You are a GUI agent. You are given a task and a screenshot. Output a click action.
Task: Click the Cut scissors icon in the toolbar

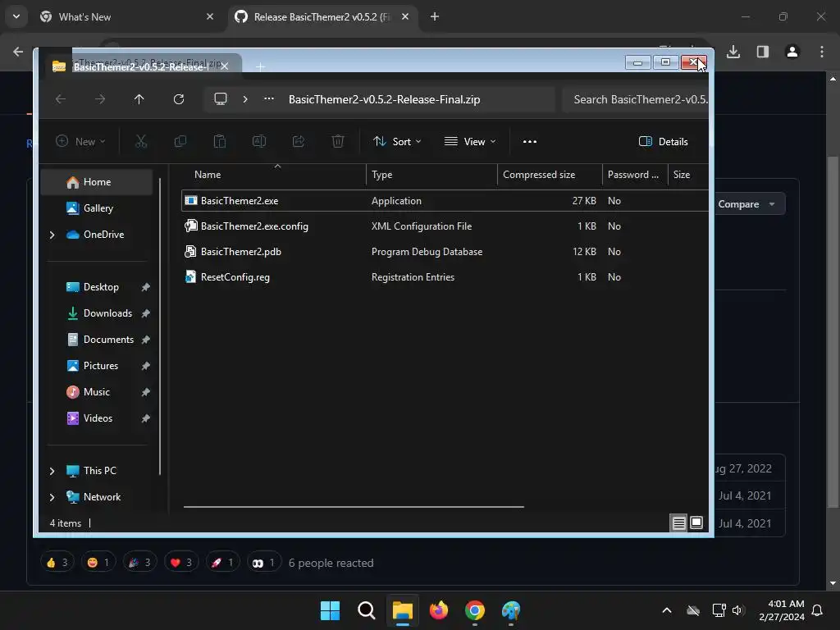pos(141,141)
